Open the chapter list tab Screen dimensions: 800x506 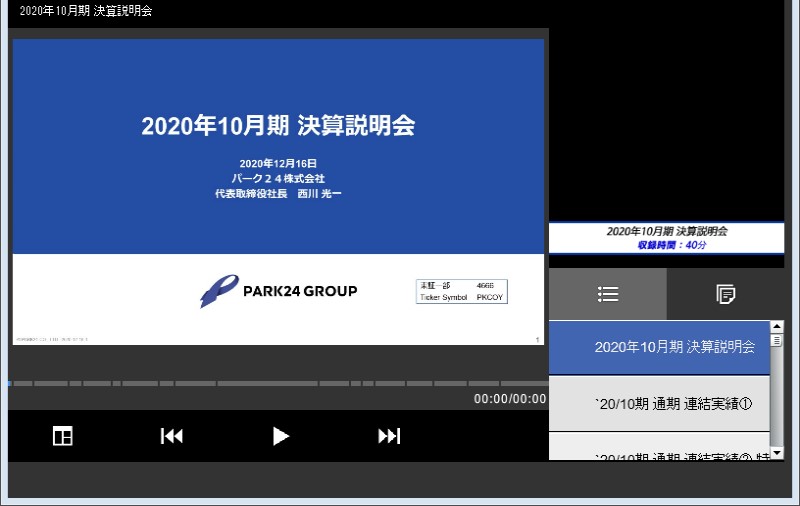click(x=608, y=294)
